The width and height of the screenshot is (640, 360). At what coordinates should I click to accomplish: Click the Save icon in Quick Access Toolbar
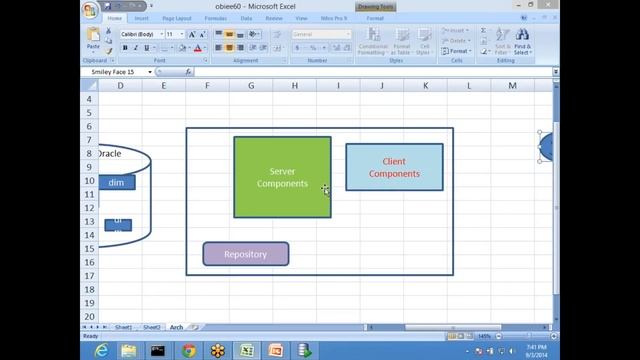[x=108, y=6]
